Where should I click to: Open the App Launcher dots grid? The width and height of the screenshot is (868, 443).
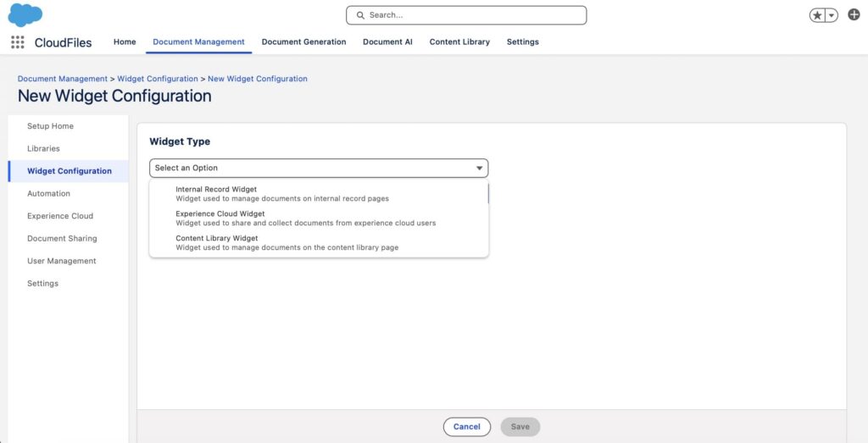click(18, 42)
